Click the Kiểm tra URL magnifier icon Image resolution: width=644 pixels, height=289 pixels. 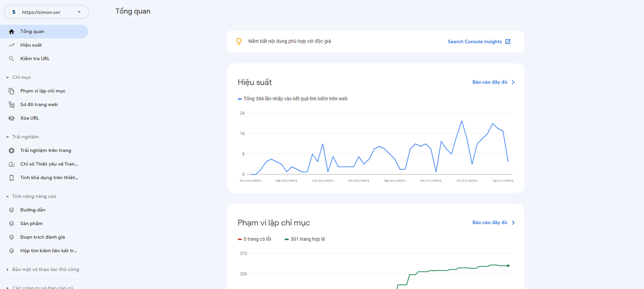[x=11, y=59]
